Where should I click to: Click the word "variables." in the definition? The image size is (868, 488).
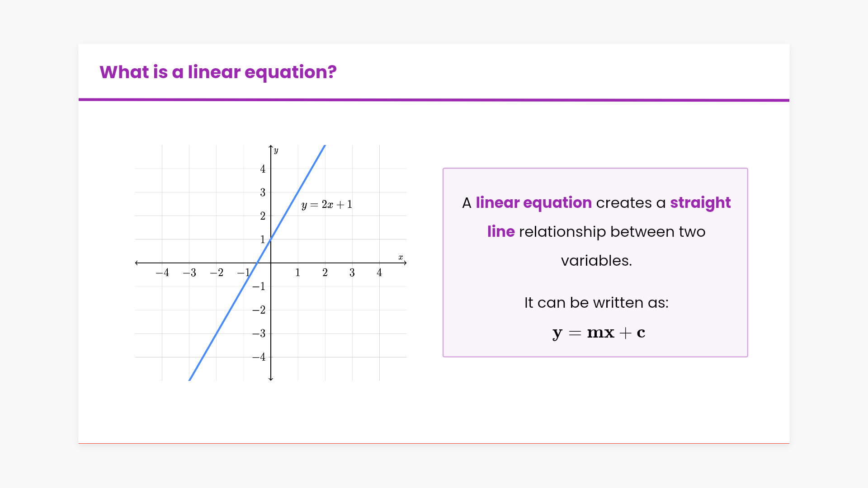coord(596,260)
